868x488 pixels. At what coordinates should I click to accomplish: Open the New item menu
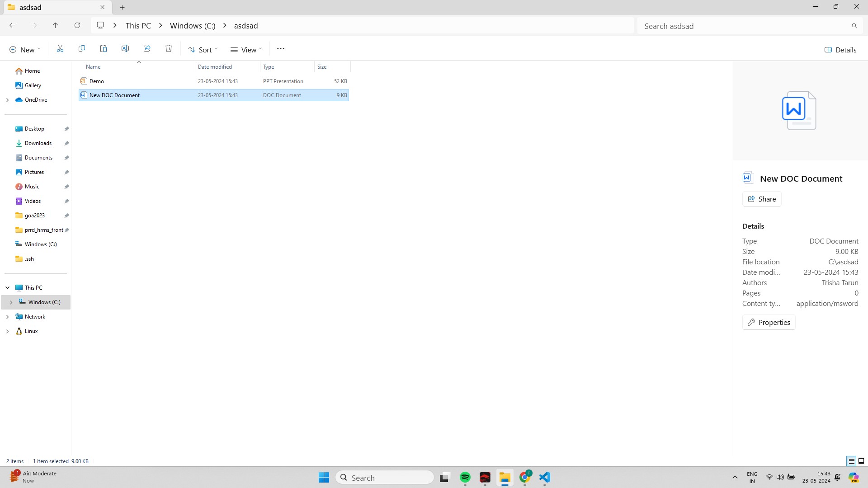(25, 50)
